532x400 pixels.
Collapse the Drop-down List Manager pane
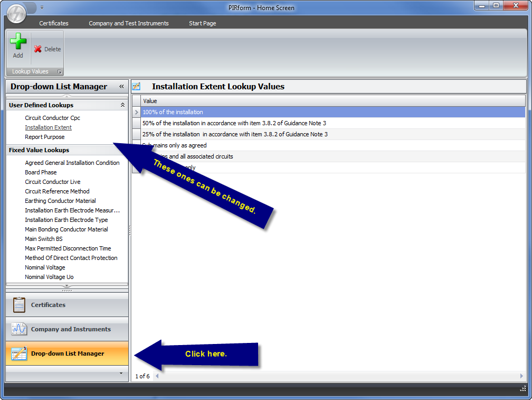pos(121,87)
